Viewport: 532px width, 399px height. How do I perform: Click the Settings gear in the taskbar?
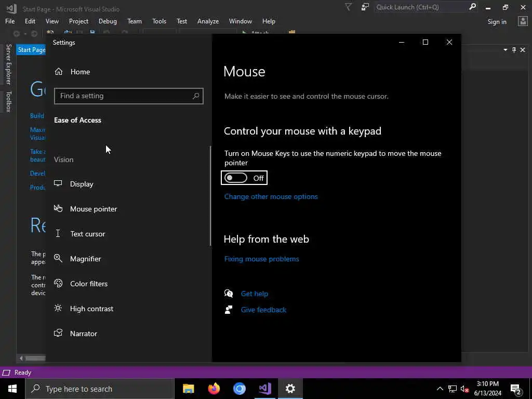tap(290, 389)
